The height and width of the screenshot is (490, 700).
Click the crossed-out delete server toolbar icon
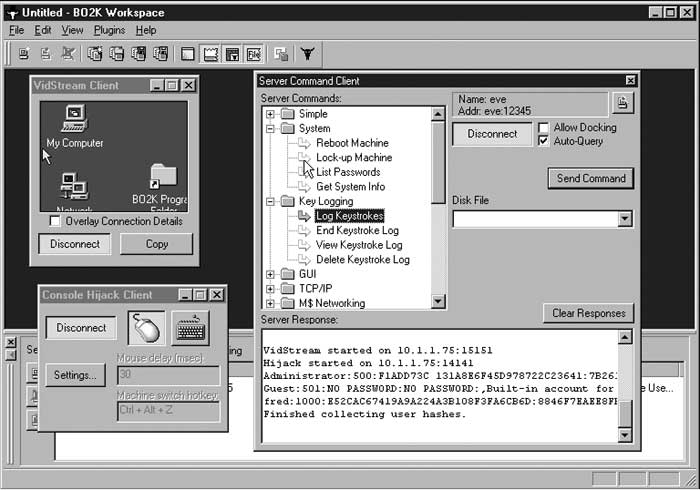coord(68,54)
